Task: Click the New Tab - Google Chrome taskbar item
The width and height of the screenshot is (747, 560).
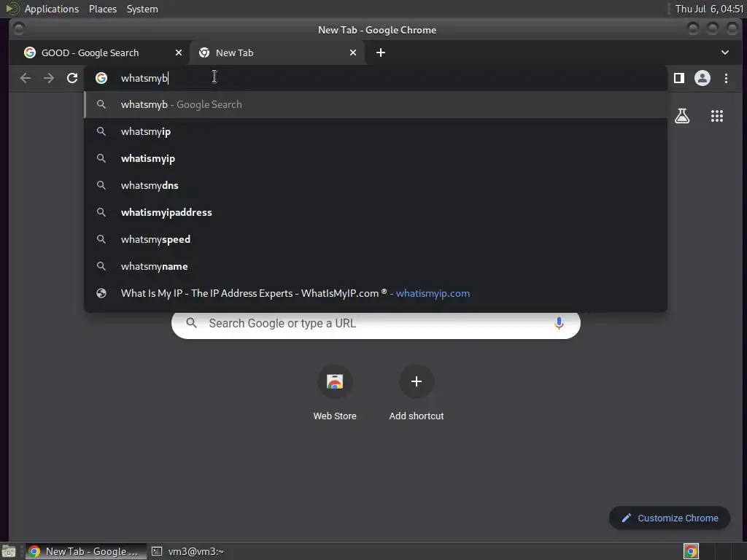Action: (x=86, y=551)
